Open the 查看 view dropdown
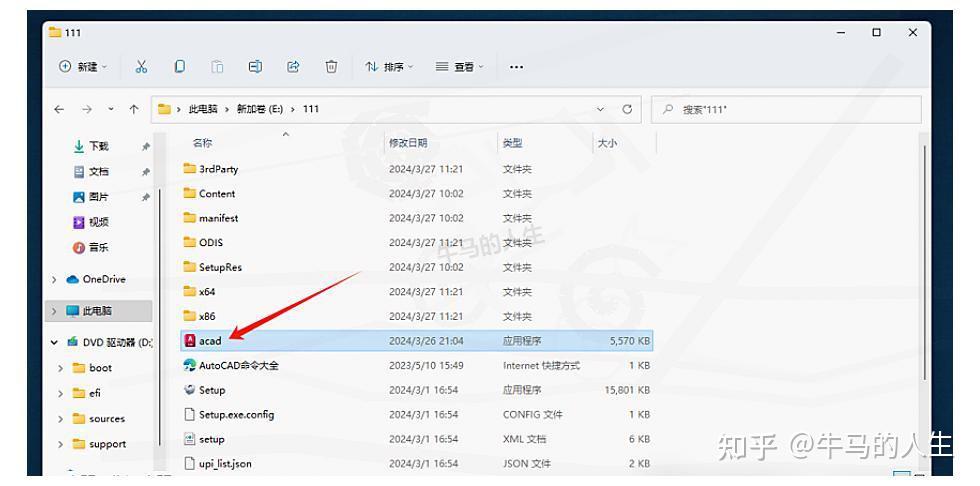The width and height of the screenshot is (980, 486). click(459, 67)
